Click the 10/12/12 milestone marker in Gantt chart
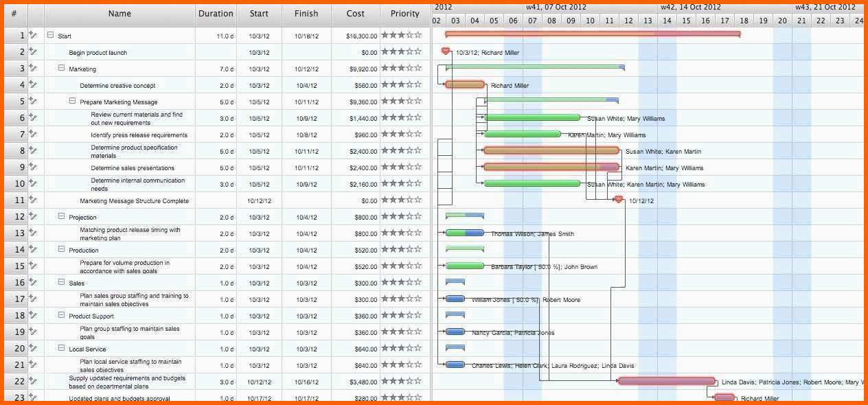The height and width of the screenshot is (405, 868). pyautogui.click(x=619, y=200)
